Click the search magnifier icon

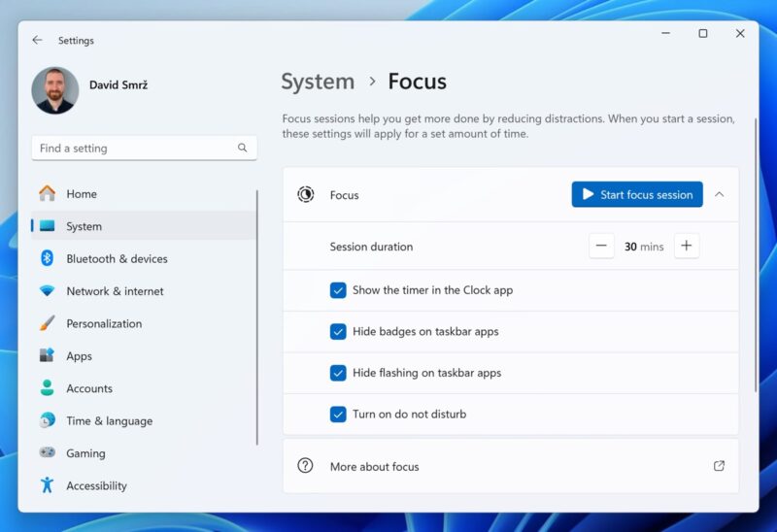click(x=242, y=148)
